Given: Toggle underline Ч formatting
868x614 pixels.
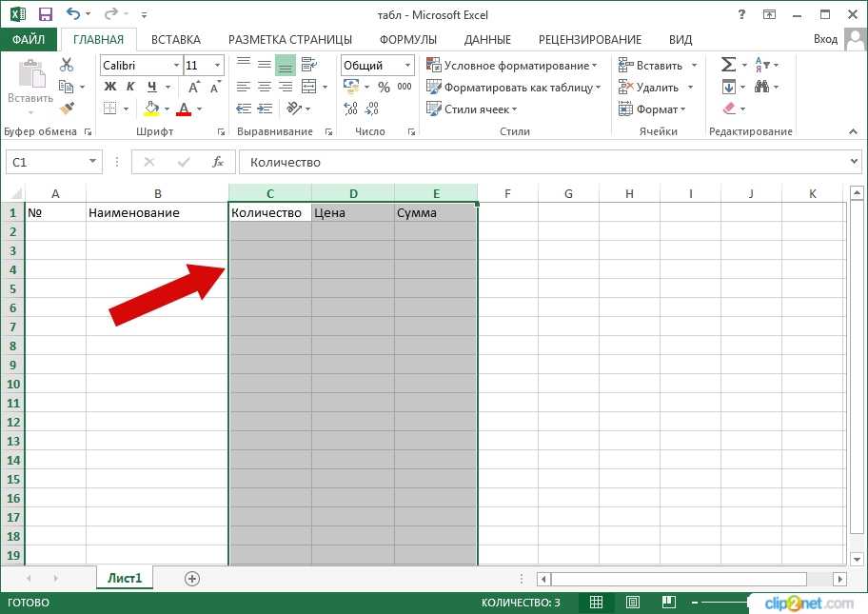Looking at the screenshot, I should pos(151,87).
